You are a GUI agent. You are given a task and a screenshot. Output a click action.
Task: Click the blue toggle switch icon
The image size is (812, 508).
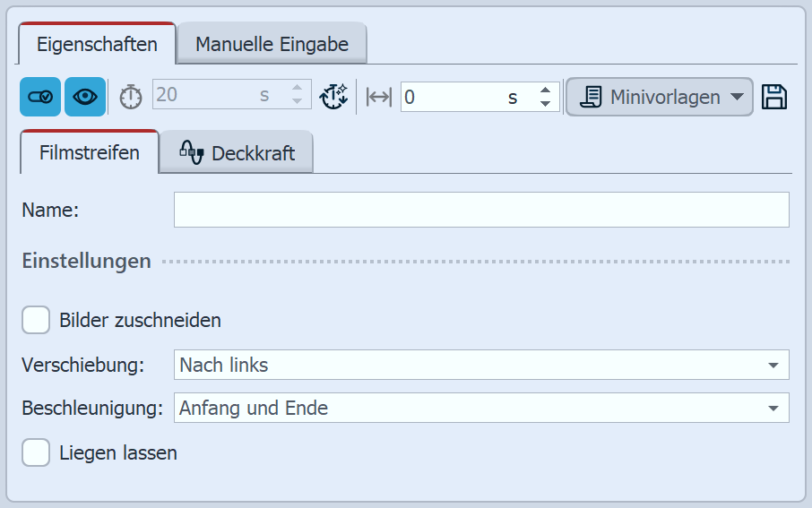pyautogui.click(x=40, y=98)
